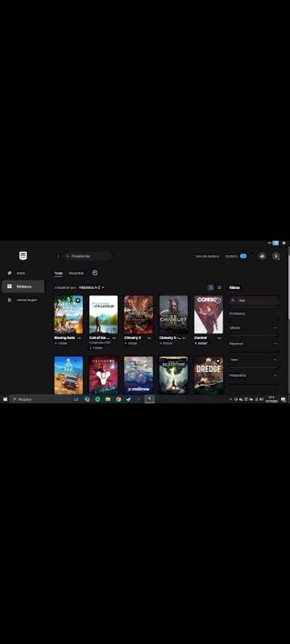
Task: Install the first Chivalry 2
Action: tap(131, 343)
